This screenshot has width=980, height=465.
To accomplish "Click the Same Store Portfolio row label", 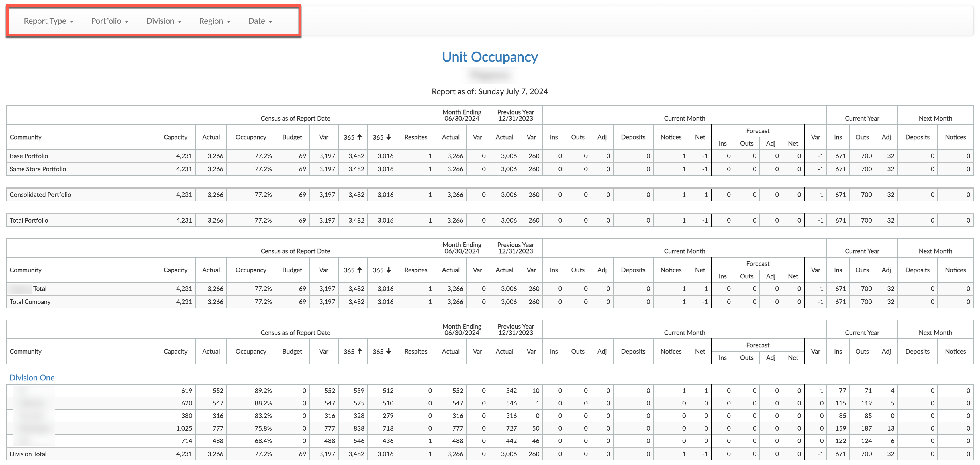I will pos(38,169).
